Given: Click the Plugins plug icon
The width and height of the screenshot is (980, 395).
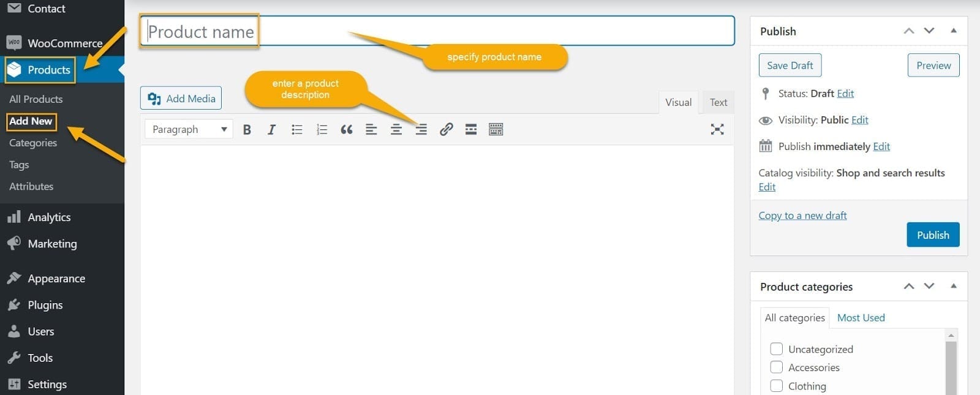Looking at the screenshot, I should pos(14,304).
